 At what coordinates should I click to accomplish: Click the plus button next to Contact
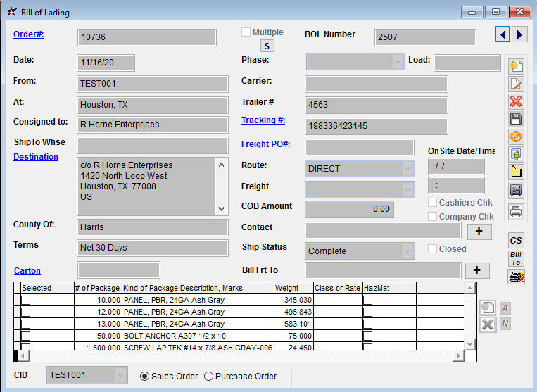pyautogui.click(x=479, y=231)
